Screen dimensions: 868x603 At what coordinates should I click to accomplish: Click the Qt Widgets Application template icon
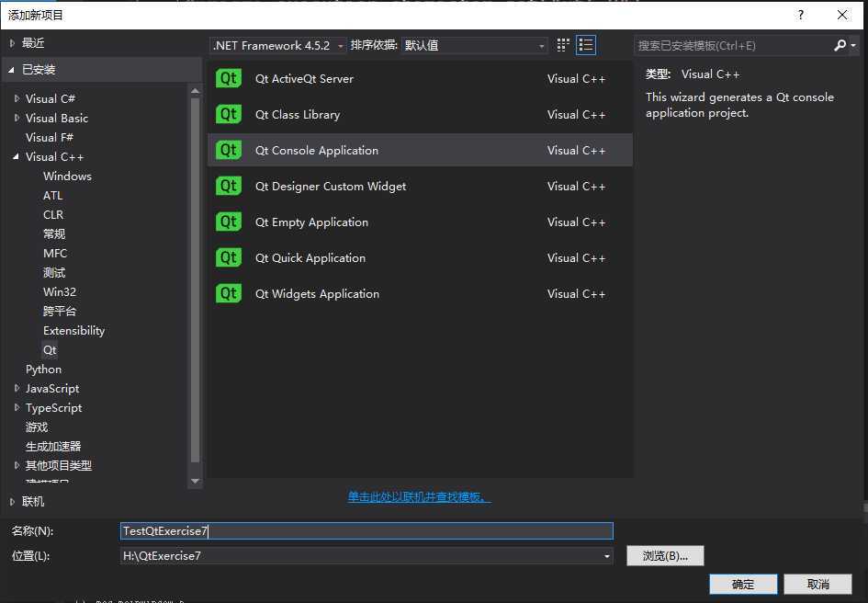point(229,293)
